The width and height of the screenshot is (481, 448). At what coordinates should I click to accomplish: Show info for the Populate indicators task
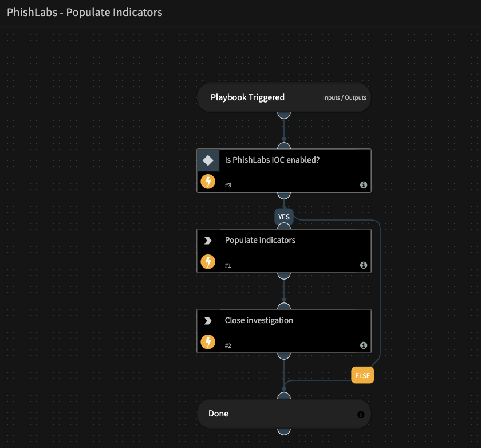363,266
